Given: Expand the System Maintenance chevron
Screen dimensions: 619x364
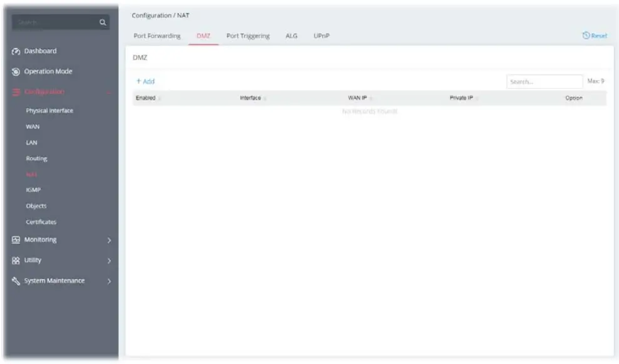Looking at the screenshot, I should tap(110, 281).
